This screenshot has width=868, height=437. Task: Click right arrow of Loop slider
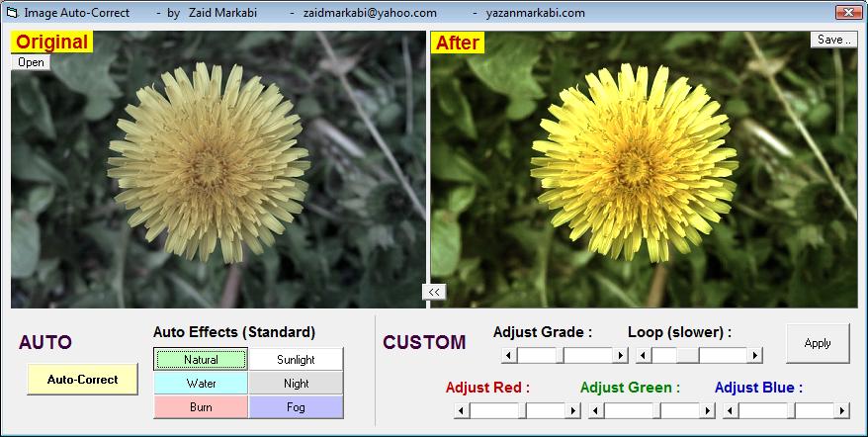click(x=755, y=355)
